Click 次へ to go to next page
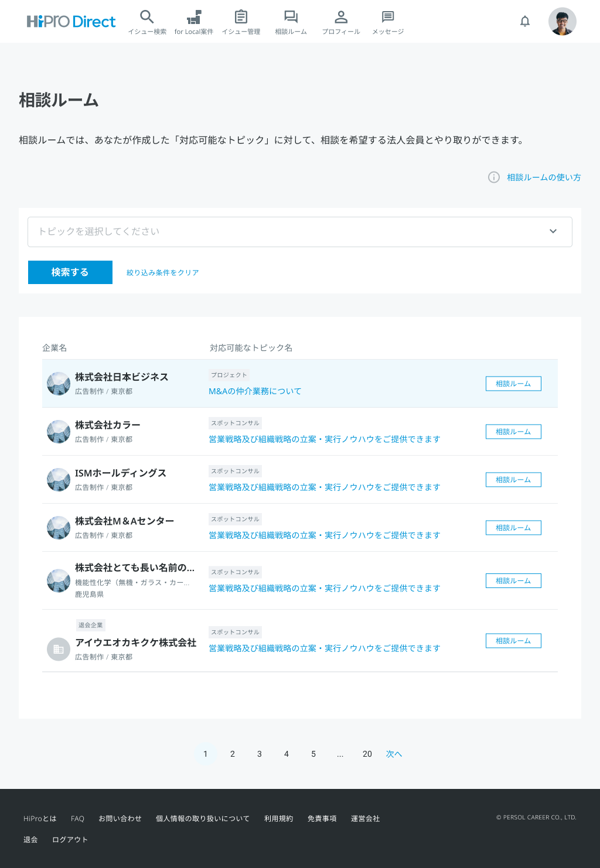The width and height of the screenshot is (600, 868). 394,754
